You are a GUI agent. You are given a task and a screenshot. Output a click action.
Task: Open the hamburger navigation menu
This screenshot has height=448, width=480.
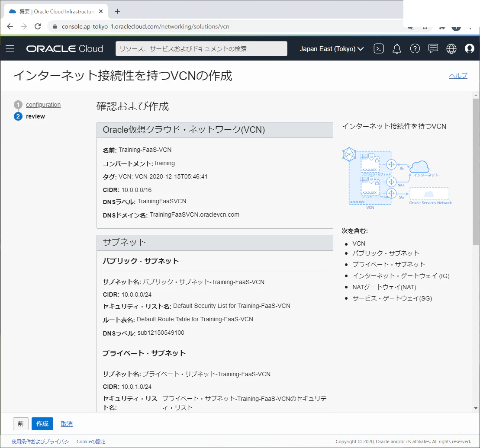coord(10,48)
